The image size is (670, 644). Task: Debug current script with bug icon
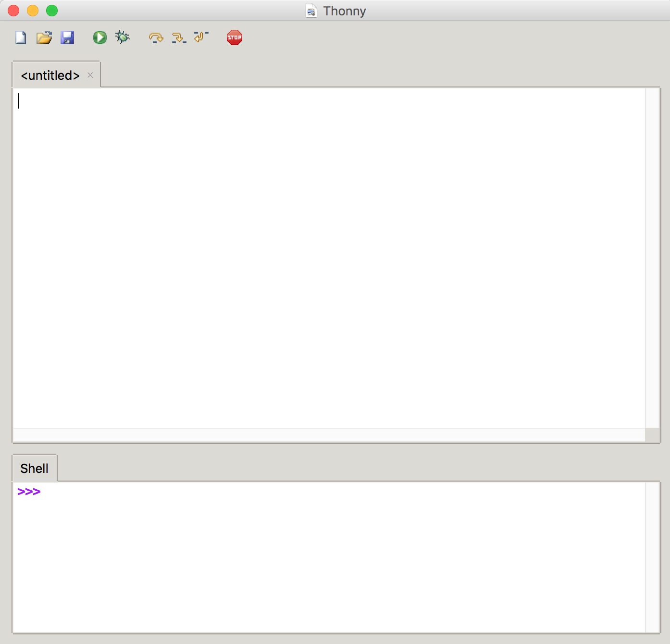123,37
